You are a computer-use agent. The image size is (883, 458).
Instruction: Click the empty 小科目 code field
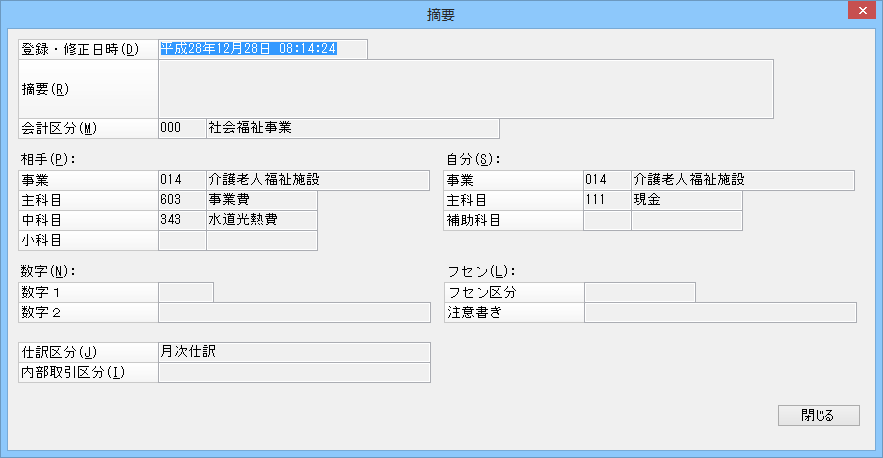tap(181, 240)
